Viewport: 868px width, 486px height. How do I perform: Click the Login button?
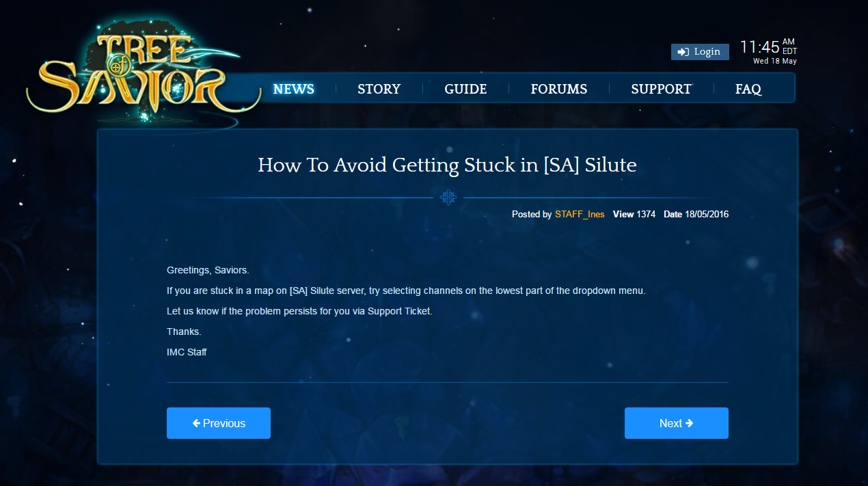point(700,51)
